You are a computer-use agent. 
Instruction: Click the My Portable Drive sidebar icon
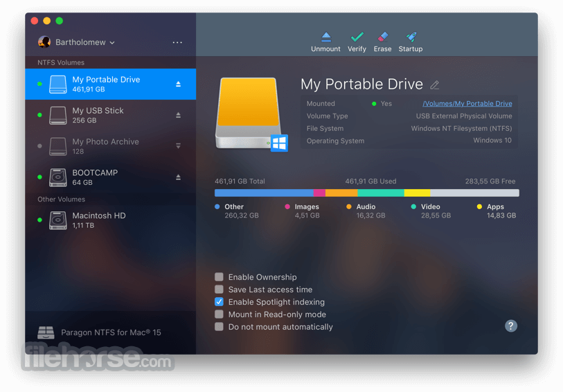click(x=57, y=84)
